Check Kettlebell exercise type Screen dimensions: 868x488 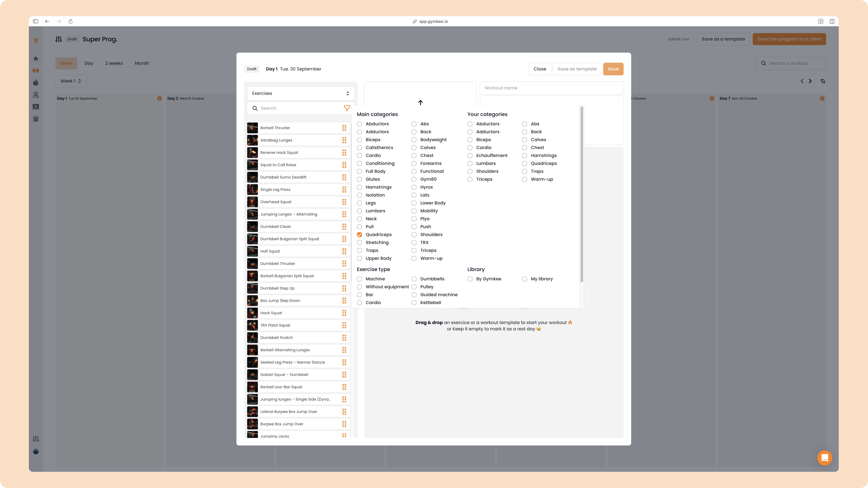414,303
